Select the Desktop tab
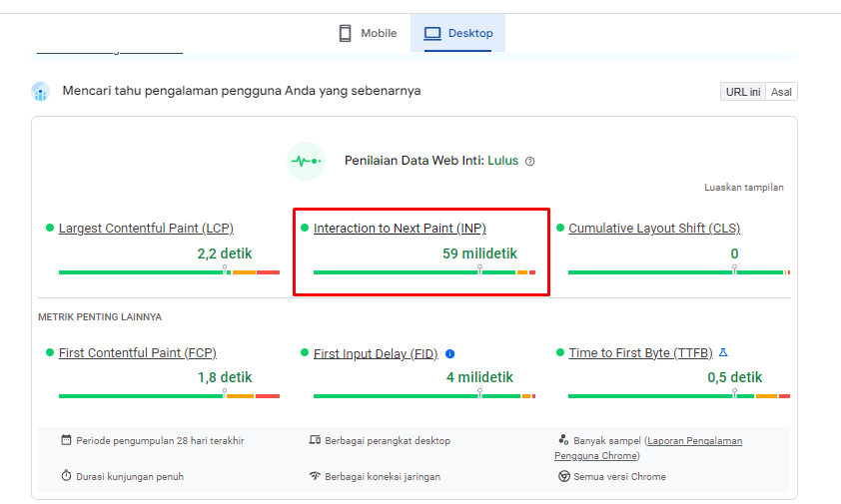The width and height of the screenshot is (841, 504). tap(458, 33)
